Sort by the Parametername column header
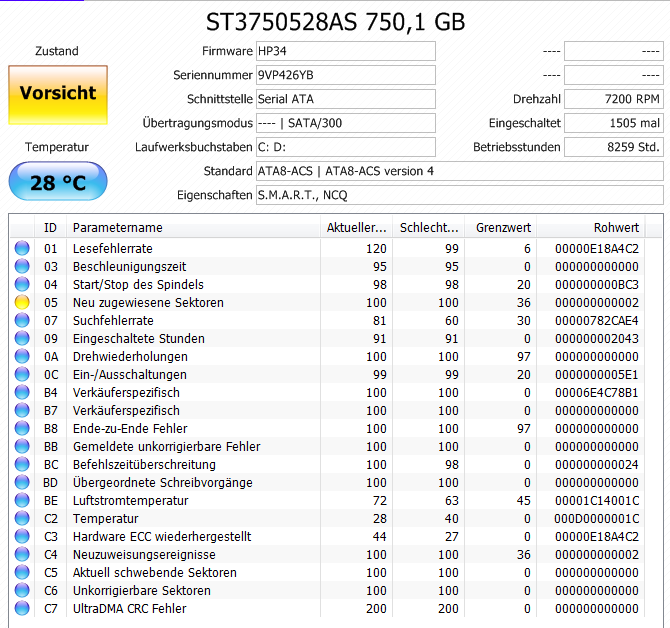670x628 pixels. click(193, 228)
